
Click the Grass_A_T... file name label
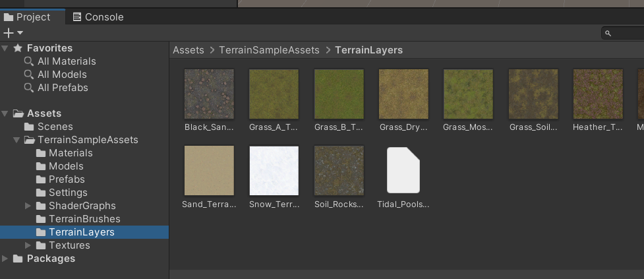point(273,127)
